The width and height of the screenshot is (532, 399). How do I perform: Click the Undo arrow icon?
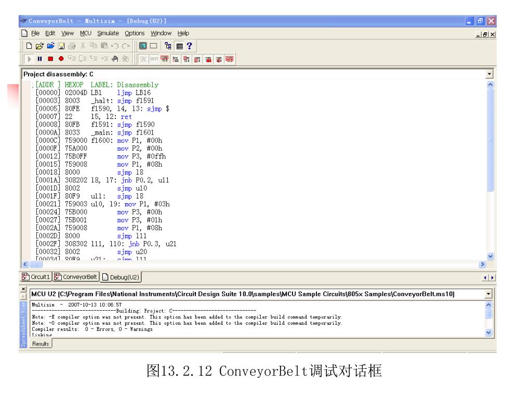tap(115, 46)
